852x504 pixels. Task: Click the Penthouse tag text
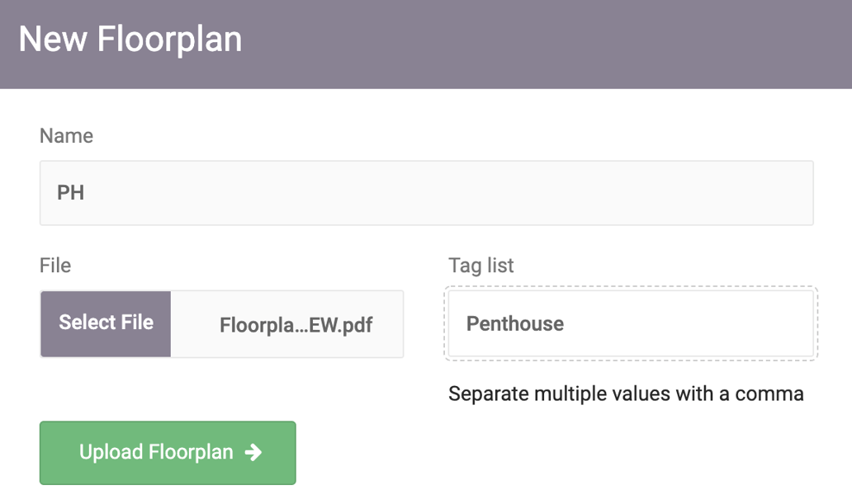click(514, 324)
